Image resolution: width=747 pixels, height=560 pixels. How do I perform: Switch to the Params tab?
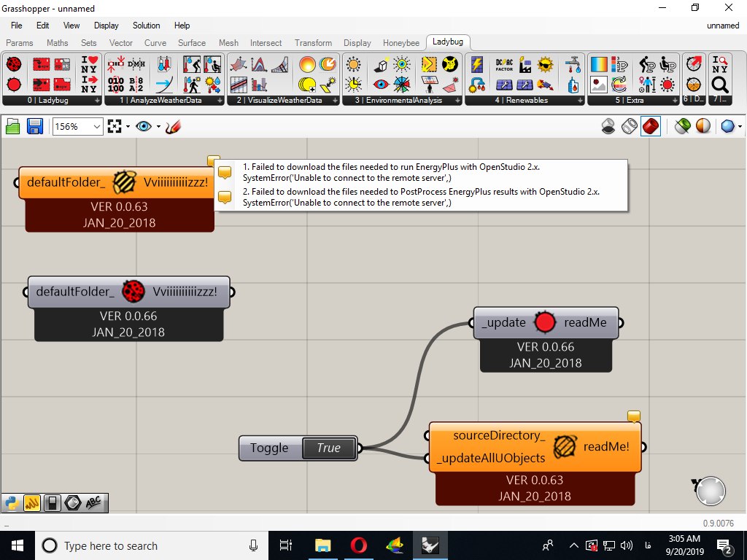coord(20,43)
